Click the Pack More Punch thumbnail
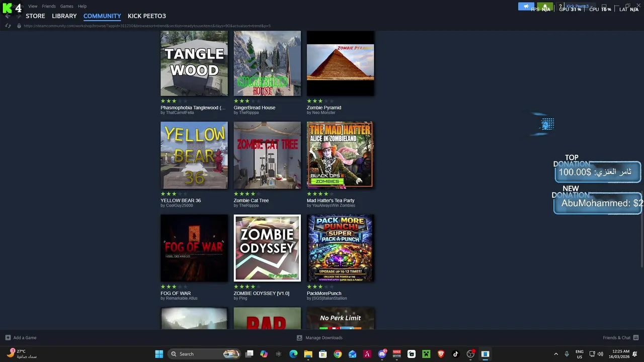This screenshot has width=644, height=362. click(341, 248)
